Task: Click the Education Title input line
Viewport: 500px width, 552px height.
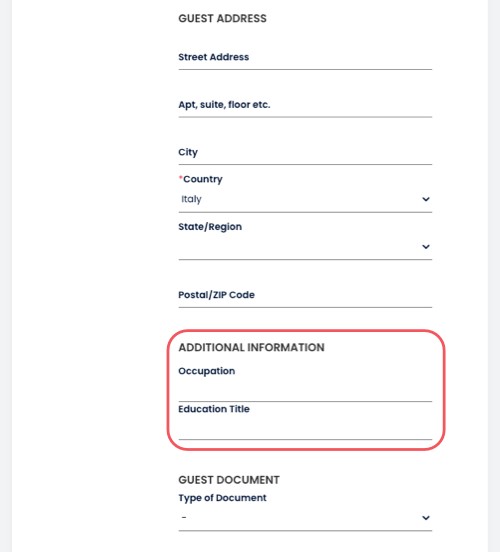Action: tap(305, 428)
